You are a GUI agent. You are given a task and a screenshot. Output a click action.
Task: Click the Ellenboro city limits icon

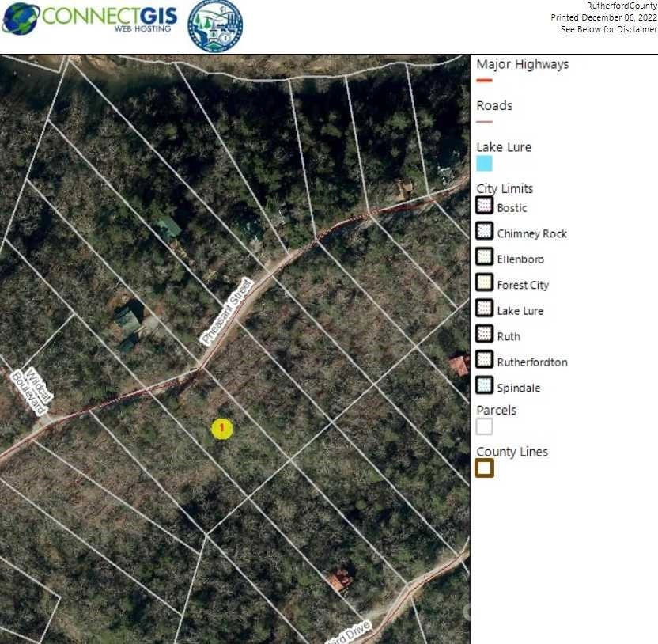[x=484, y=257]
